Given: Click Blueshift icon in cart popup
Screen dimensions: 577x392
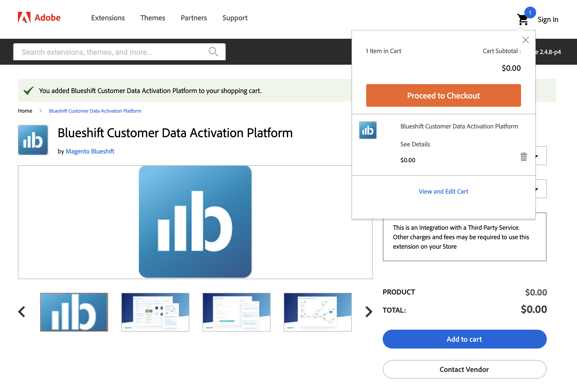Looking at the screenshot, I should coord(368,130).
